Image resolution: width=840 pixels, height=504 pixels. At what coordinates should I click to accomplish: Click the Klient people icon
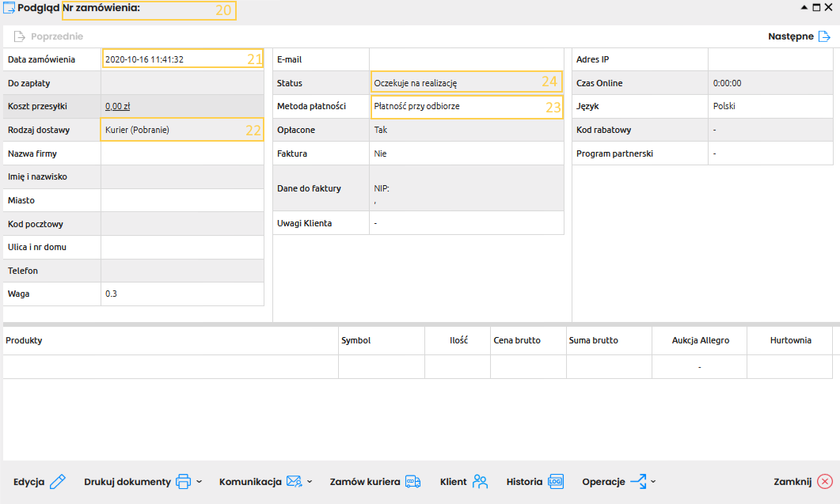pos(480,482)
